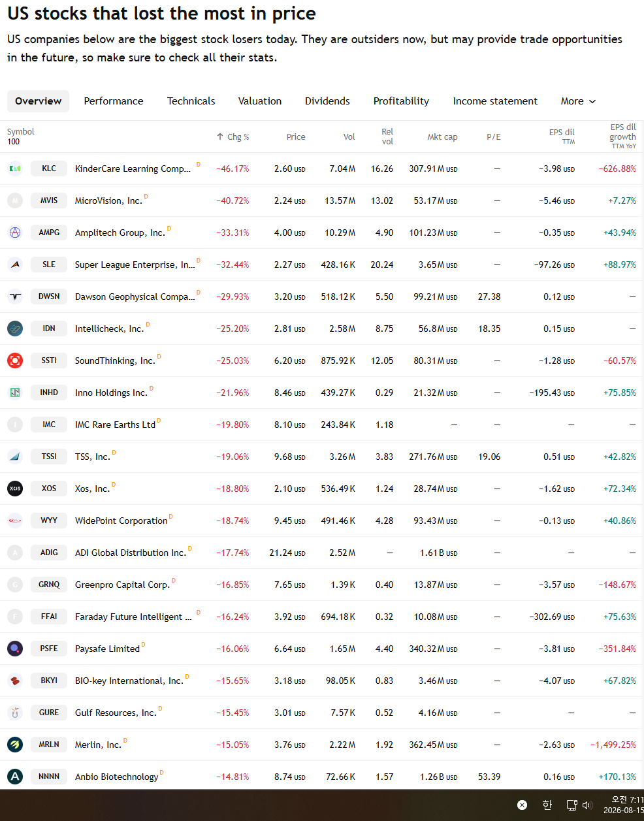644x821 pixels.
Task: Sort by the Vol column header
Action: [x=349, y=137]
